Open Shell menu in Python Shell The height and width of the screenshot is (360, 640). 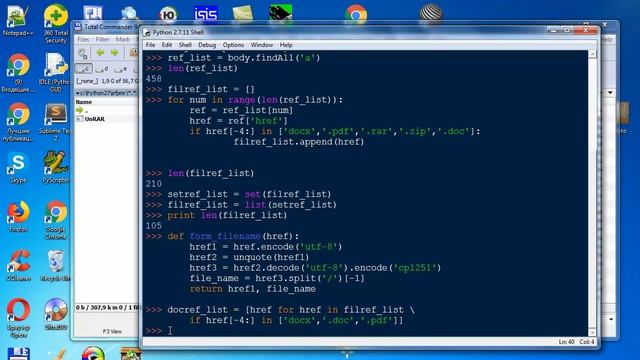[185, 45]
